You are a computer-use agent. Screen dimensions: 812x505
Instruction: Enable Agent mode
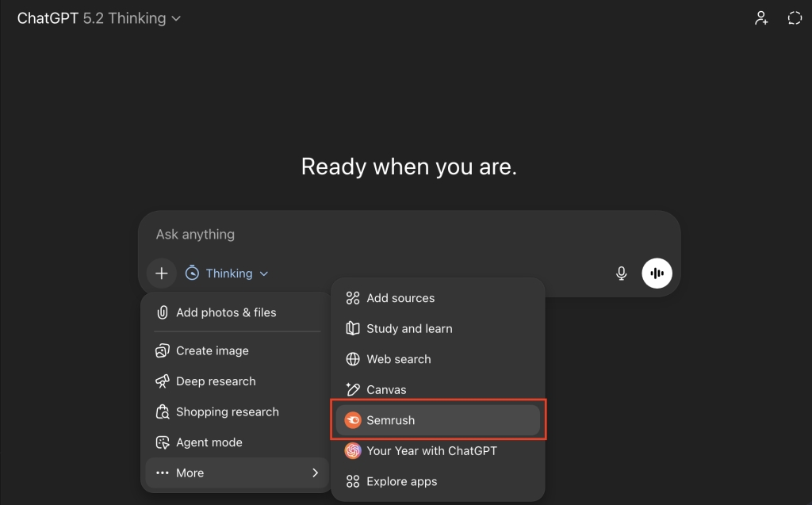pyautogui.click(x=209, y=442)
